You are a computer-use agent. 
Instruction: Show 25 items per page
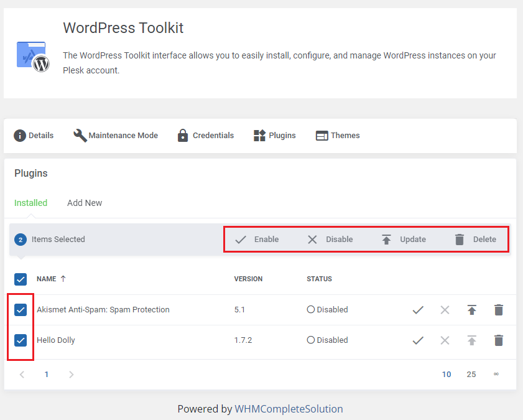(x=471, y=375)
